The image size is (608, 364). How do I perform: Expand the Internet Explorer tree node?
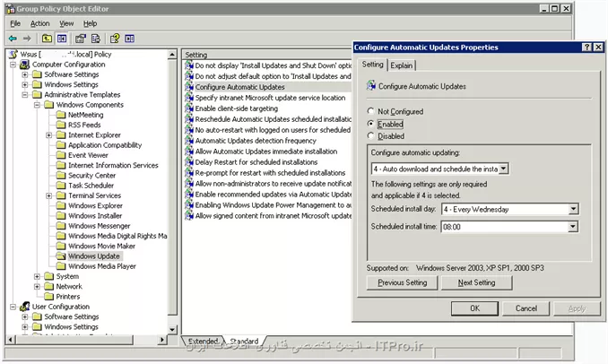click(49, 134)
